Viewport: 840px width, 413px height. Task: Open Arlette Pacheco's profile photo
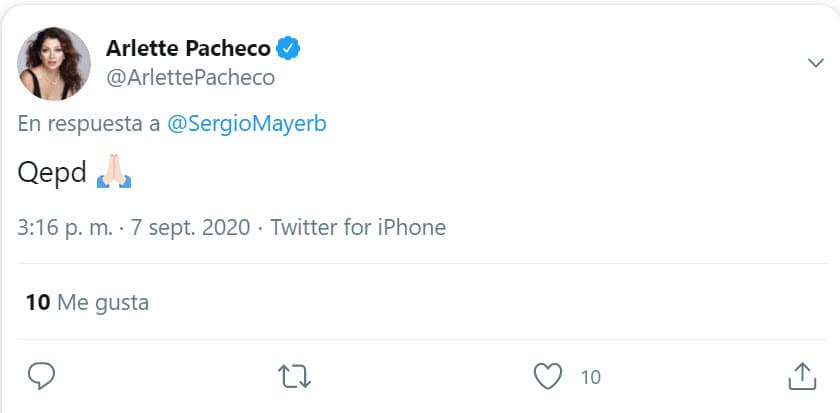click(55, 64)
